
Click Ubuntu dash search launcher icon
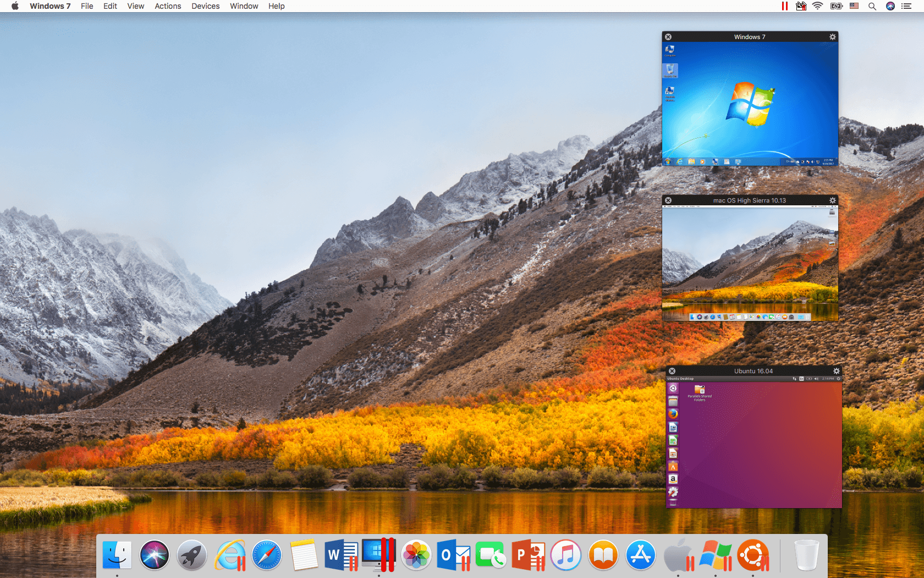coord(673,388)
